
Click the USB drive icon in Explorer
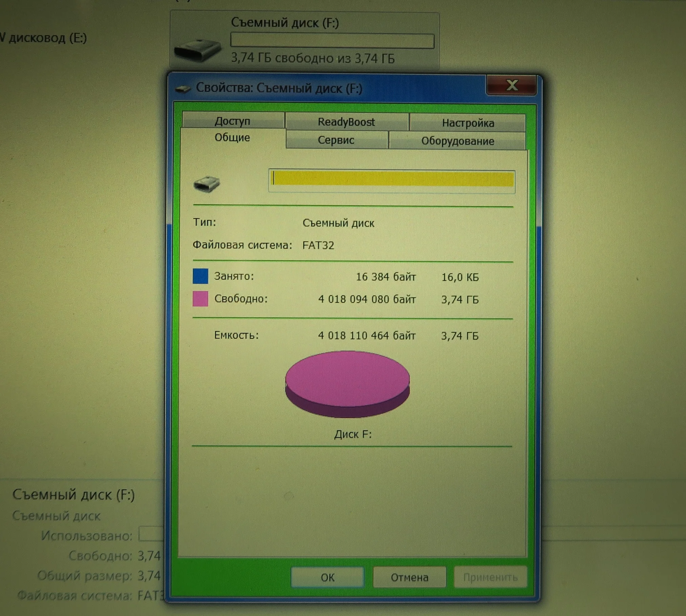tap(198, 50)
